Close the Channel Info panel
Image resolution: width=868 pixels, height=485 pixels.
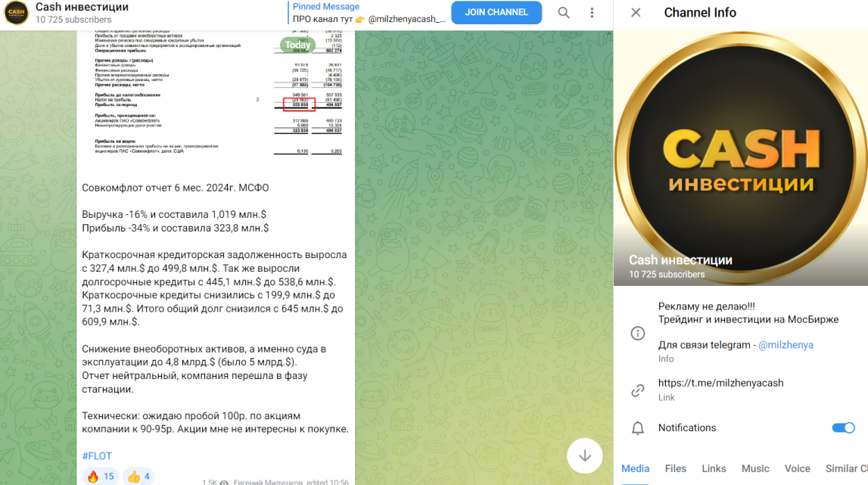tap(636, 13)
